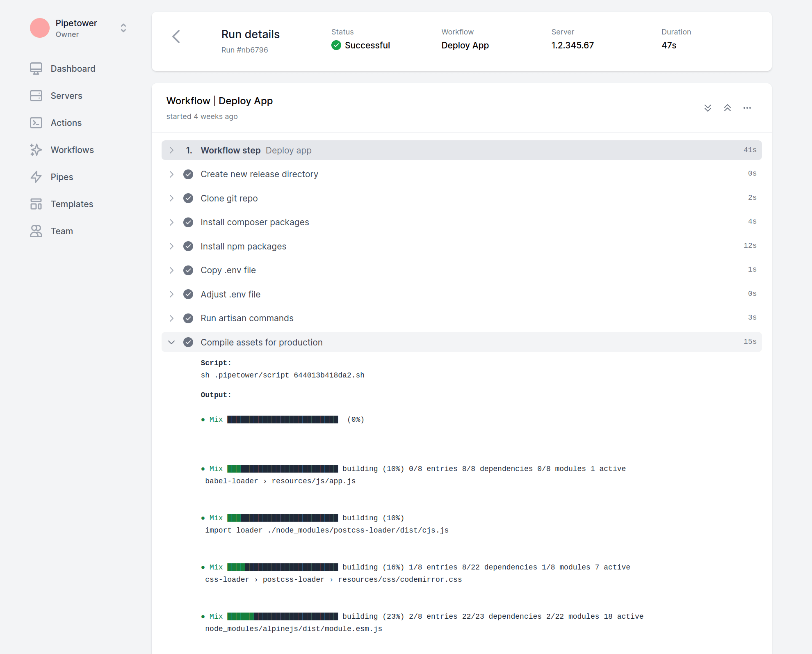Click check icon for Adjust .env file
This screenshot has width=812, height=654.
pyautogui.click(x=188, y=294)
